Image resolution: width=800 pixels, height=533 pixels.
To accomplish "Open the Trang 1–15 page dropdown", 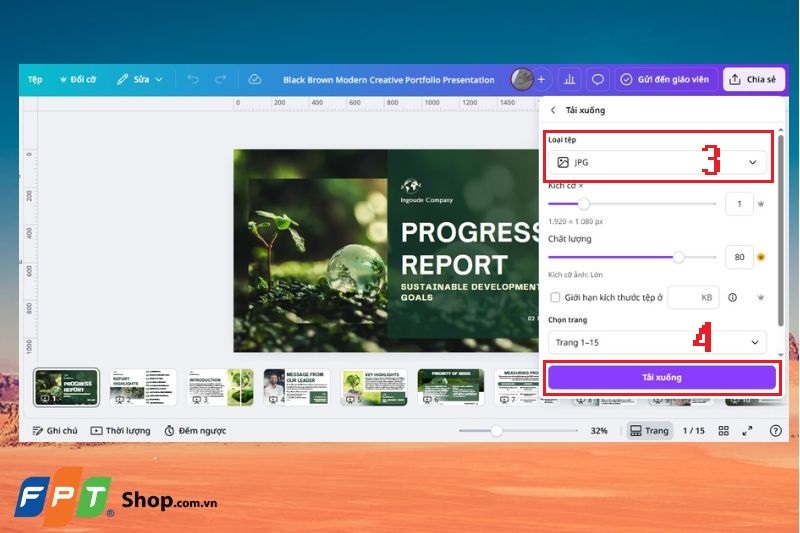I will point(657,342).
